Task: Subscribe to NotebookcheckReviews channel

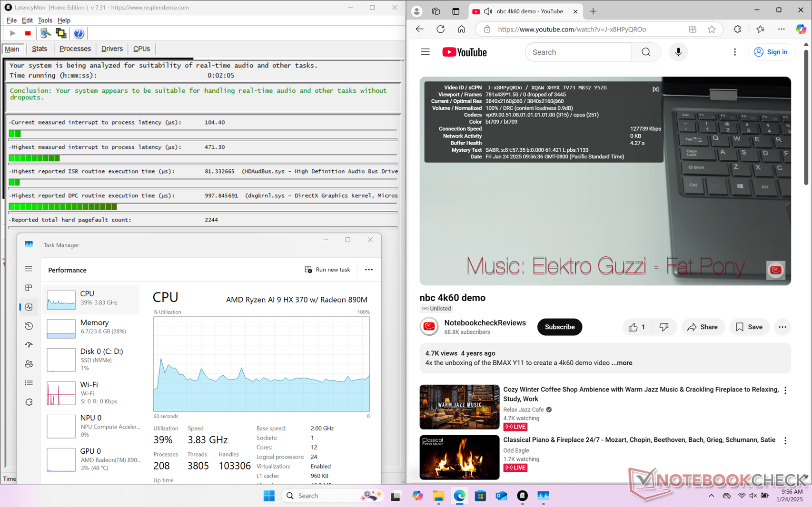Action: click(x=559, y=327)
